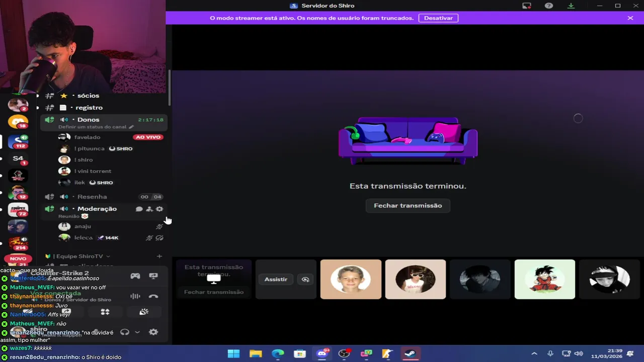Open the Equipes server with badge 72
Screen dimensions: 644x362
tap(18, 210)
